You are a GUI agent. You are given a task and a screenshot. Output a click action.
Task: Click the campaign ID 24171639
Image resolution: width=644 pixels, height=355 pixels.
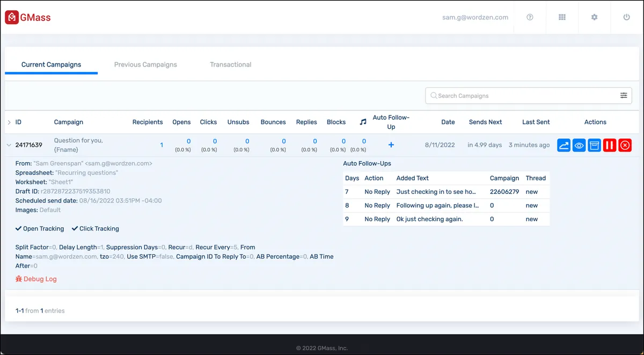pos(29,145)
